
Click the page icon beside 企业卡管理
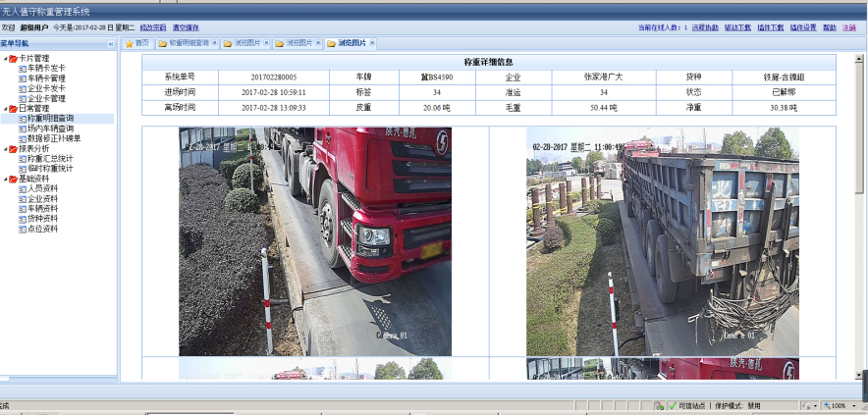click(23, 98)
